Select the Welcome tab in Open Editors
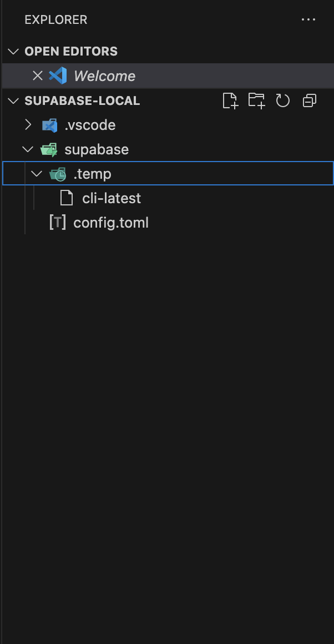The image size is (334, 644). [x=104, y=76]
